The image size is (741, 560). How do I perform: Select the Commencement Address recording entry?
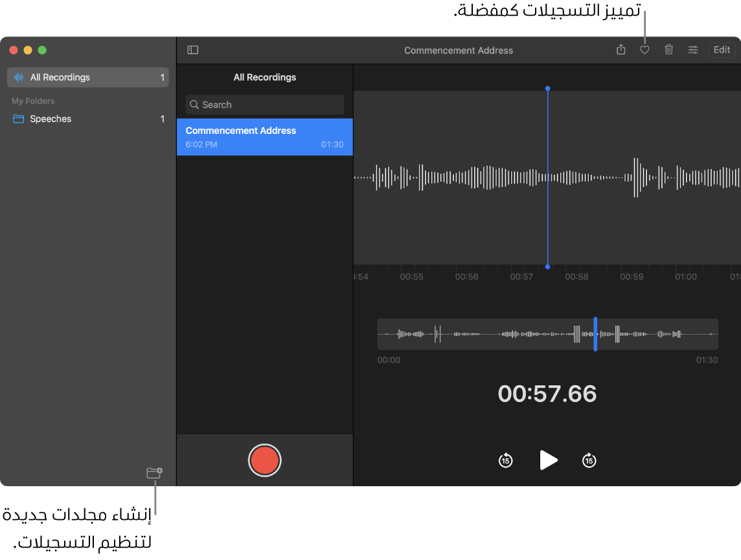[264, 137]
